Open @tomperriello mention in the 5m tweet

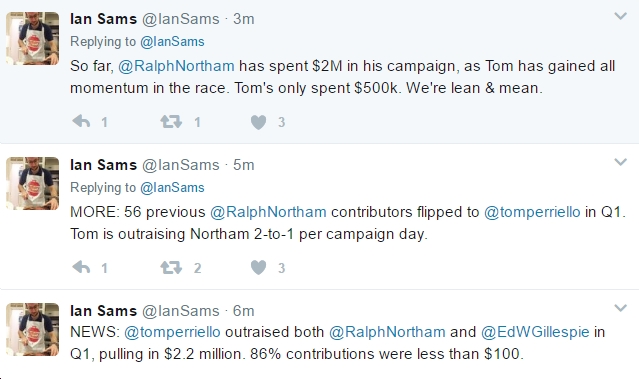click(x=532, y=212)
